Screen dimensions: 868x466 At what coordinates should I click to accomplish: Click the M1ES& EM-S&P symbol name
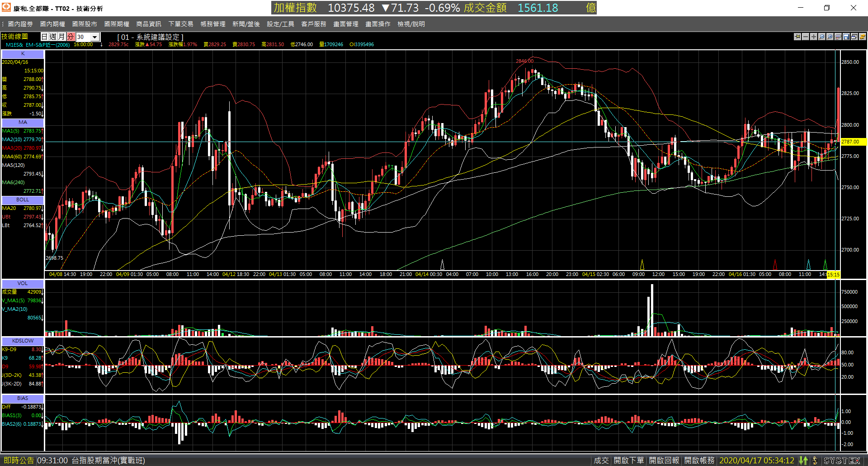tap(37, 45)
